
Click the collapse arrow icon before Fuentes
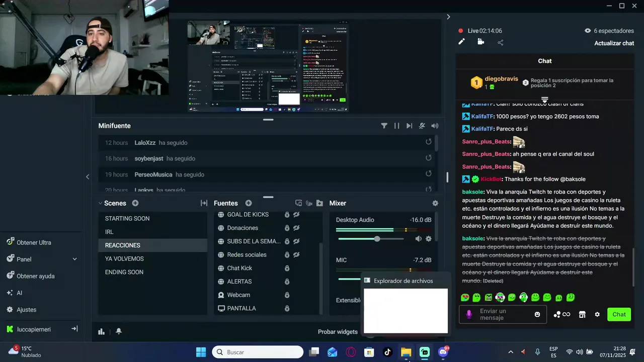(204, 203)
